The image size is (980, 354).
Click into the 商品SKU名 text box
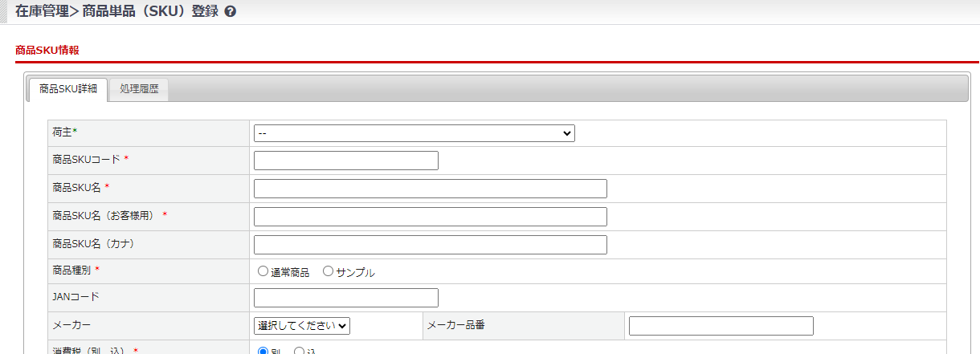coord(430,189)
